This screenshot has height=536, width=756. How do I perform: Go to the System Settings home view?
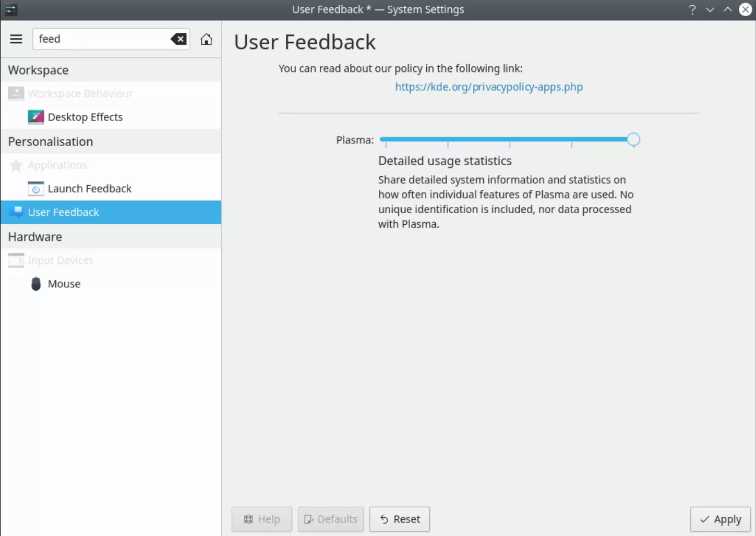[207, 39]
